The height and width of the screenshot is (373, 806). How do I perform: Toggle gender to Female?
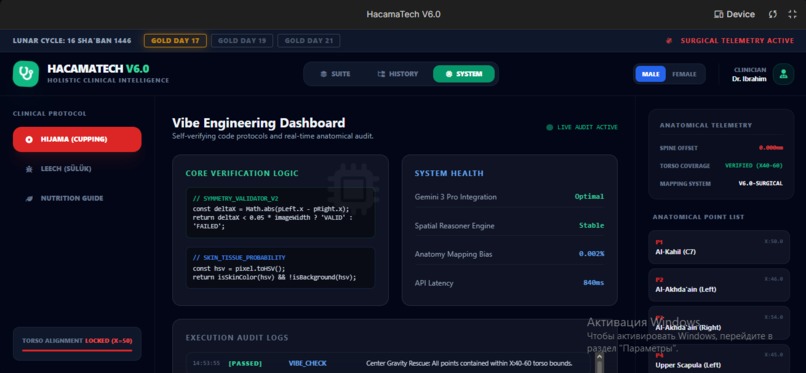tap(684, 74)
